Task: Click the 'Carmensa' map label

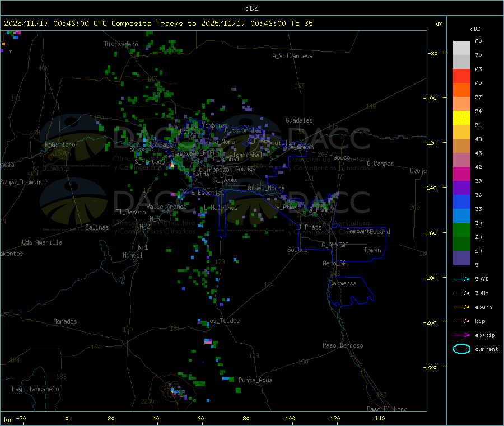Action: click(x=343, y=283)
